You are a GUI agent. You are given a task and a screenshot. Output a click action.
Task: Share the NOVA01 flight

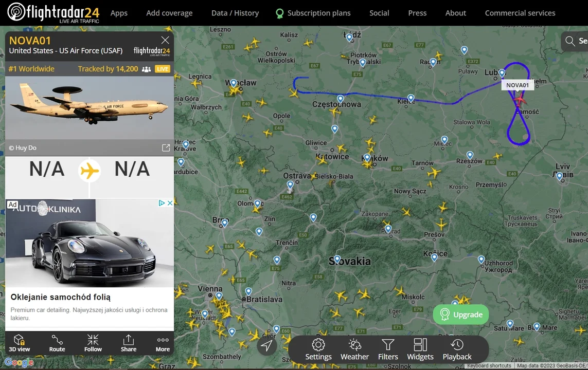click(x=128, y=343)
